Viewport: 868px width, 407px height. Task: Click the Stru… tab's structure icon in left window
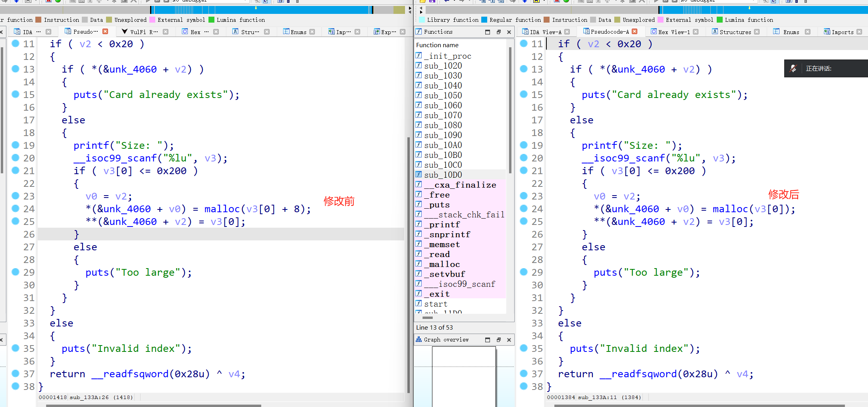[235, 31]
